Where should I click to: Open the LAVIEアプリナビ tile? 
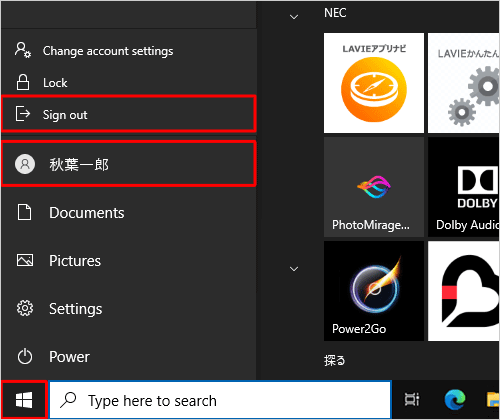click(374, 83)
